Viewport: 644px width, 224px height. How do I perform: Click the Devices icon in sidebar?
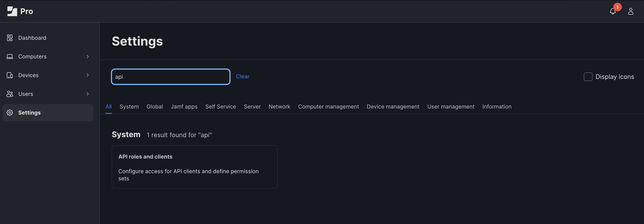(10, 75)
